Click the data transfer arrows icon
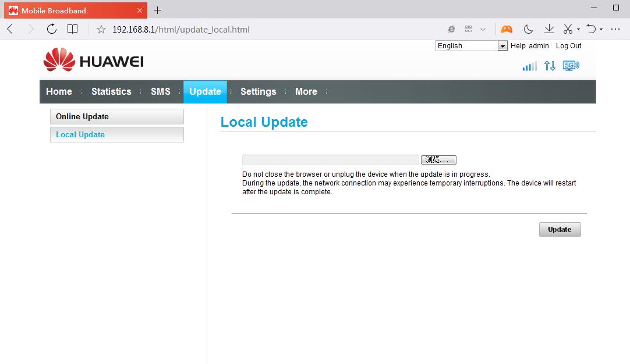Viewport: 630px width, 364px height. coord(550,66)
